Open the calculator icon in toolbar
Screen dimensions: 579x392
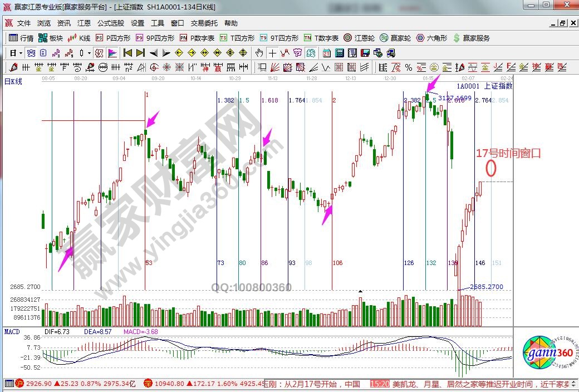tap(339, 53)
